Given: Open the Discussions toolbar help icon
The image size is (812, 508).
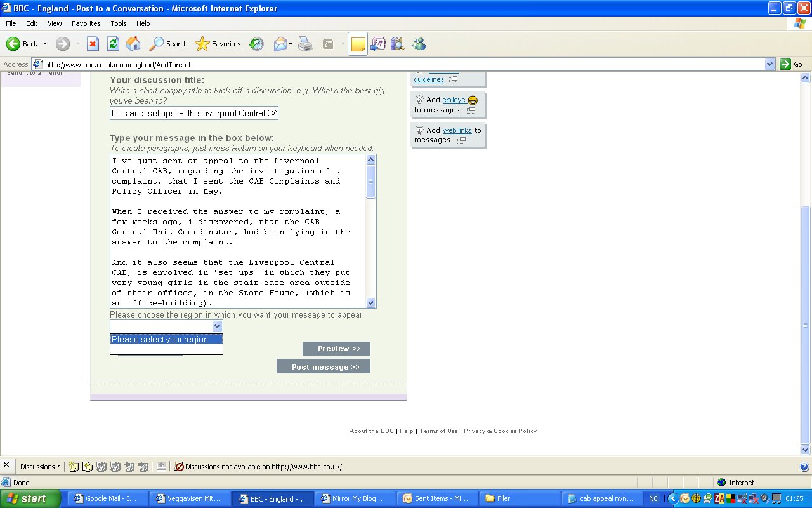Looking at the screenshot, I should [x=804, y=467].
